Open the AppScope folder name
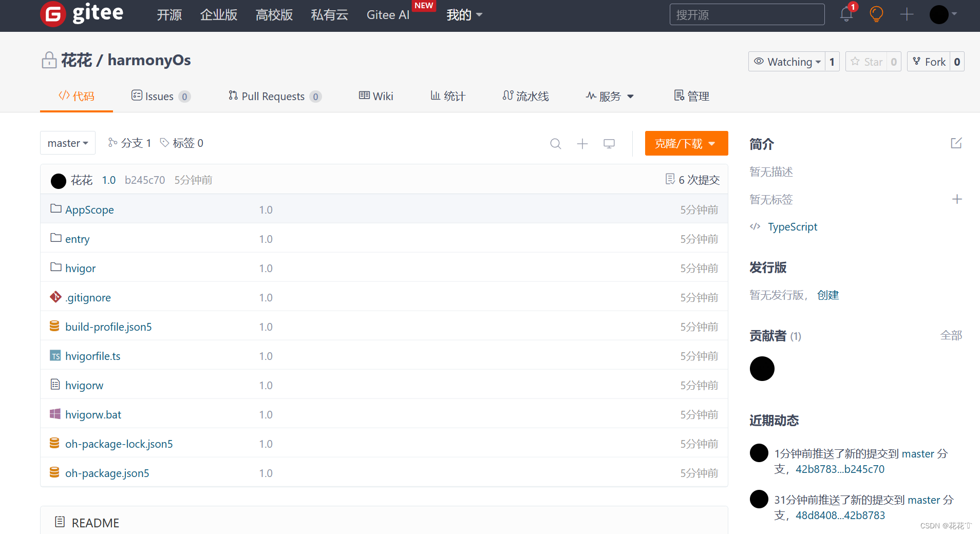Viewport: 980px width, 534px height. (89, 210)
